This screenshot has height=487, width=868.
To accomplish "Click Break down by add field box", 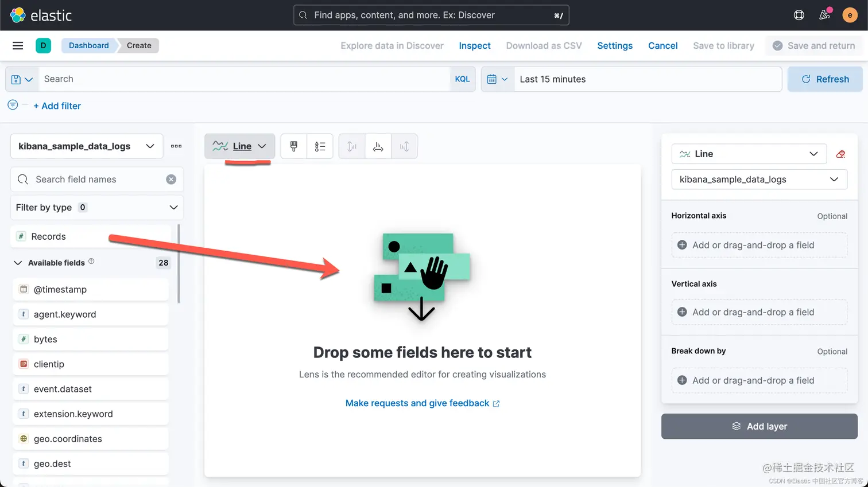I will click(759, 380).
